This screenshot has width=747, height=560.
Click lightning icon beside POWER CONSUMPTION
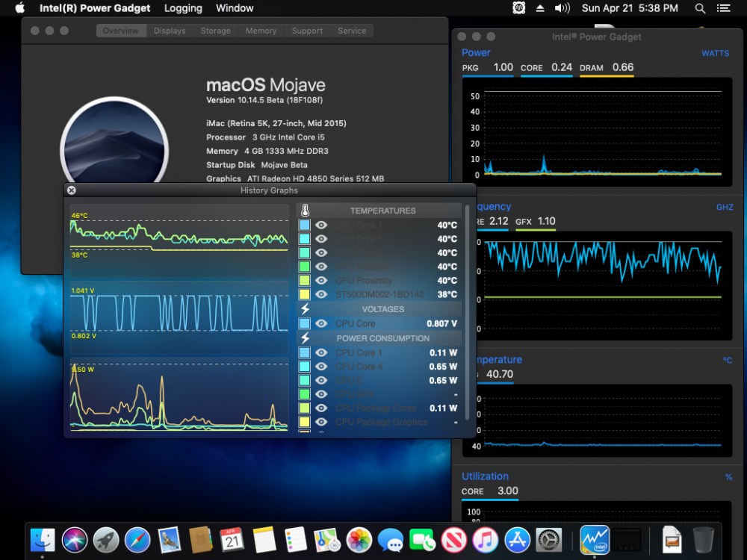point(306,337)
